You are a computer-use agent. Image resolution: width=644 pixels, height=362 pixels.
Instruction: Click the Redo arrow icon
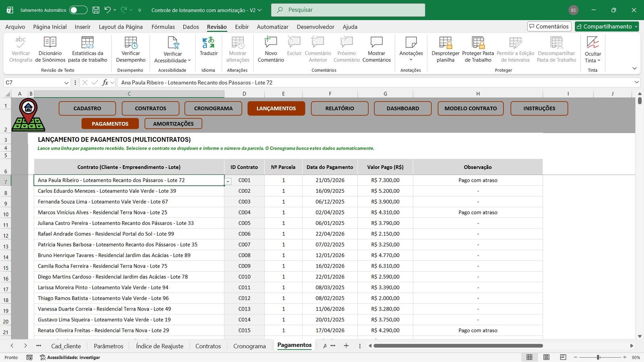pyautogui.click(x=124, y=10)
